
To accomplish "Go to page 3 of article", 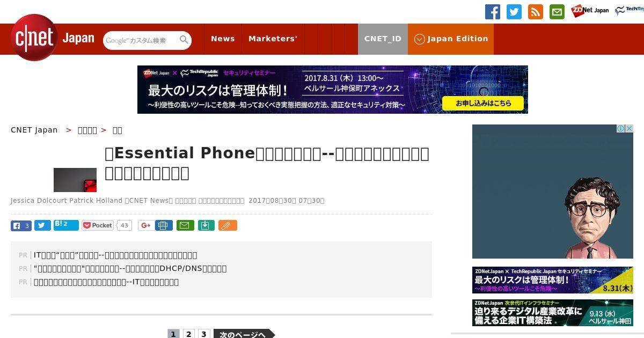I will click(x=203, y=334).
